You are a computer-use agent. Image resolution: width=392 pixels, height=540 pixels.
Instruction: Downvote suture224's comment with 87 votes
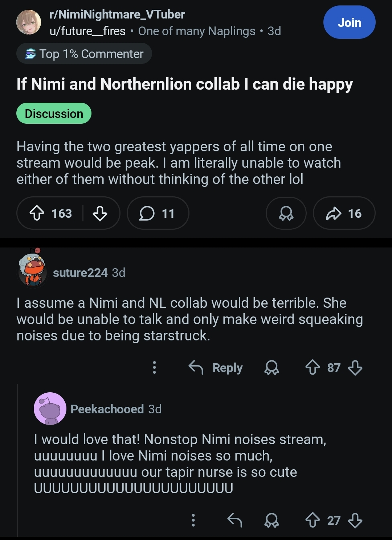click(355, 368)
